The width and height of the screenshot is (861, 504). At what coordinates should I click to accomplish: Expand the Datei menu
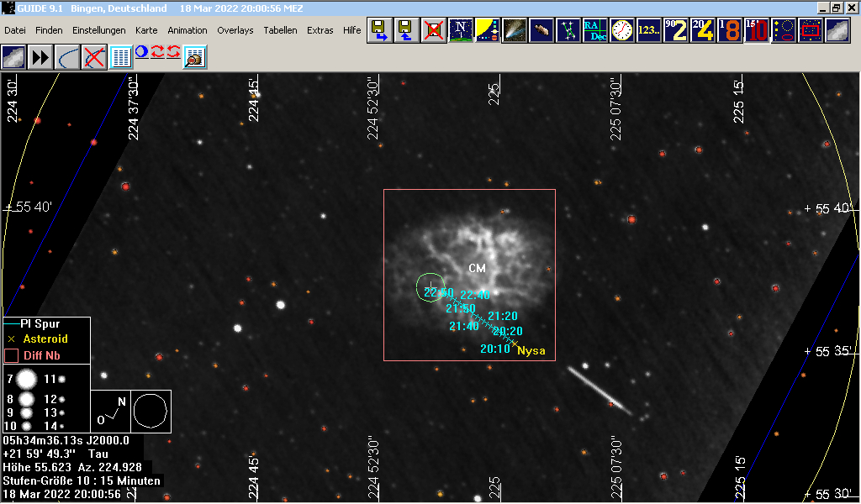click(15, 30)
